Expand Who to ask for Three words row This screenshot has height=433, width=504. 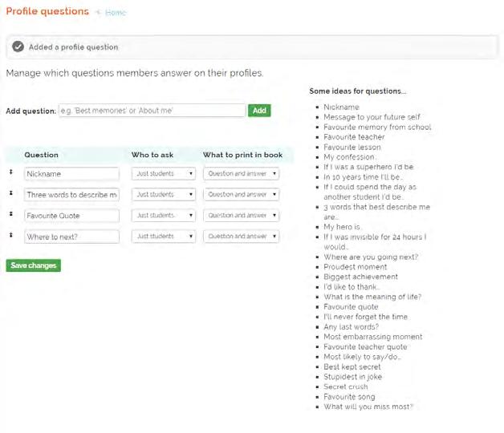(165, 194)
